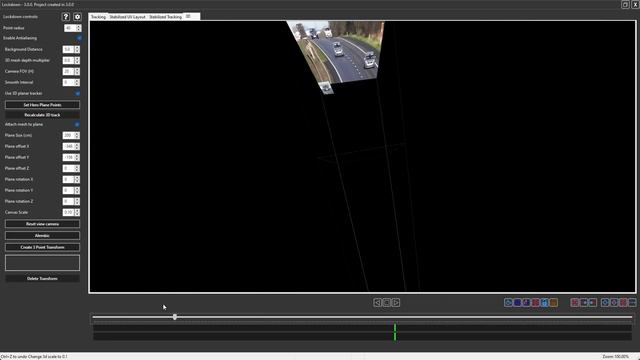640x360 pixels.
Task: Decrease the Plane offset X value with the down arrow
Action: click(x=77, y=149)
